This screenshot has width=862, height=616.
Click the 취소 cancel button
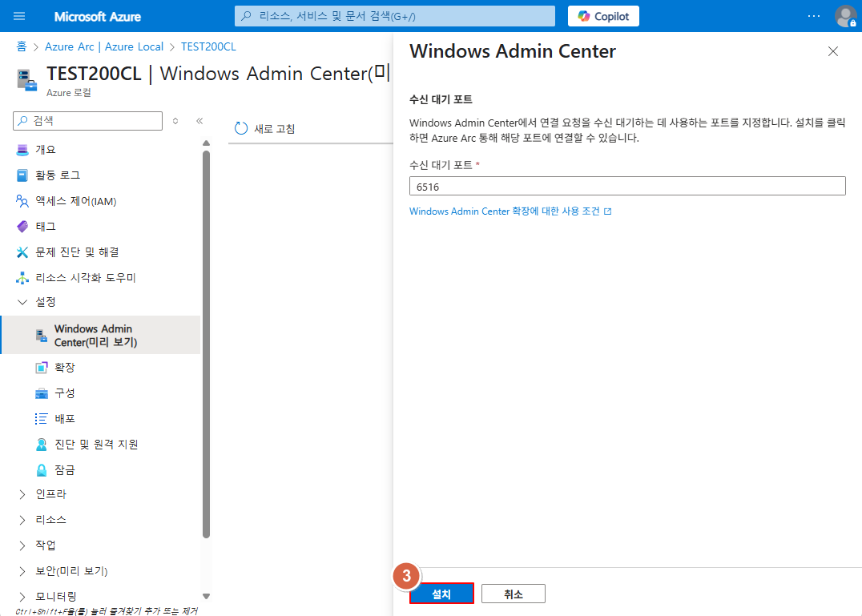(x=514, y=594)
